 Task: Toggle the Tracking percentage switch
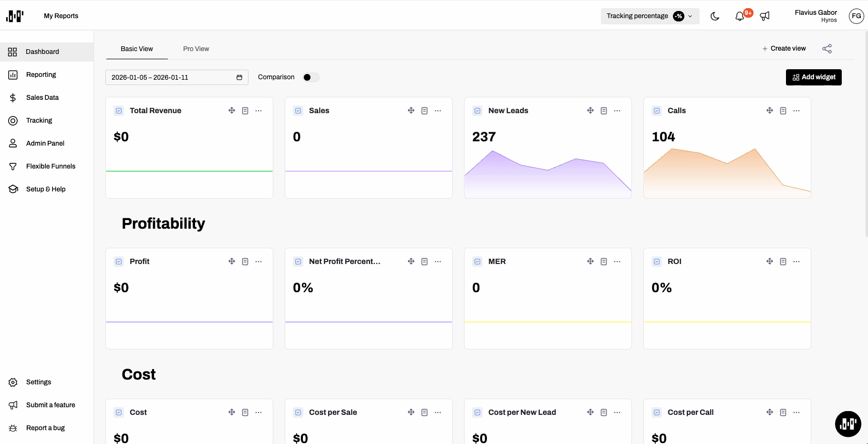pos(678,16)
